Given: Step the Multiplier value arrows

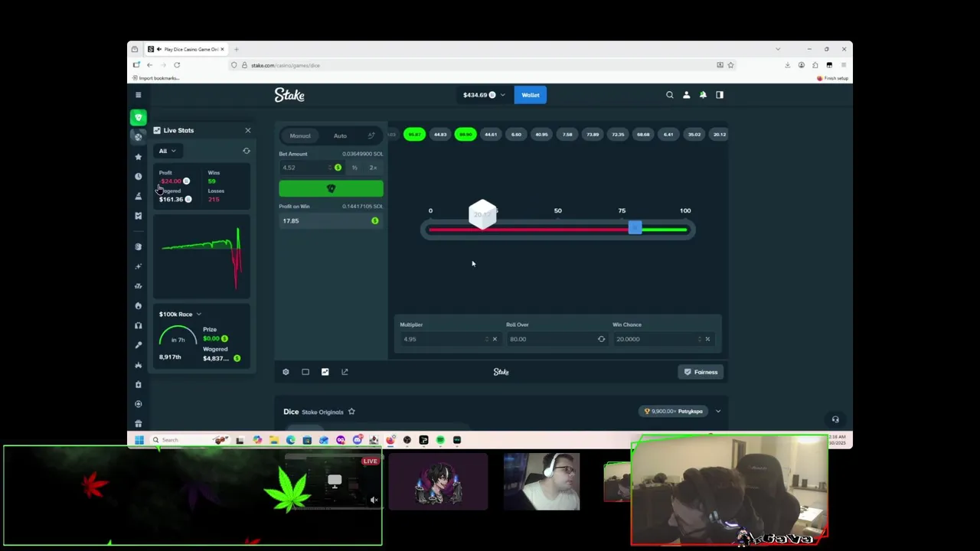Looking at the screenshot, I should [x=486, y=339].
